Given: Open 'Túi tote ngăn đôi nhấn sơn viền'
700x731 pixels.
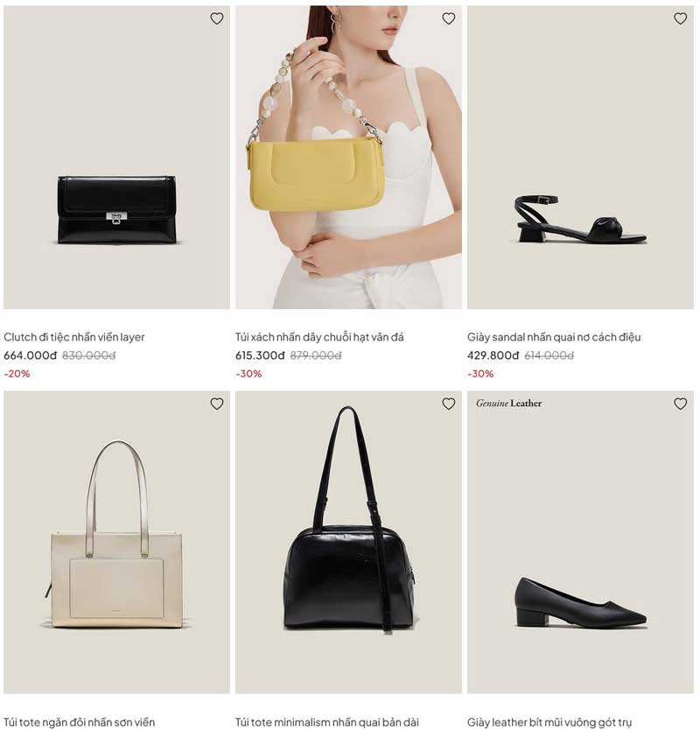Looking at the screenshot, I should [x=80, y=722].
